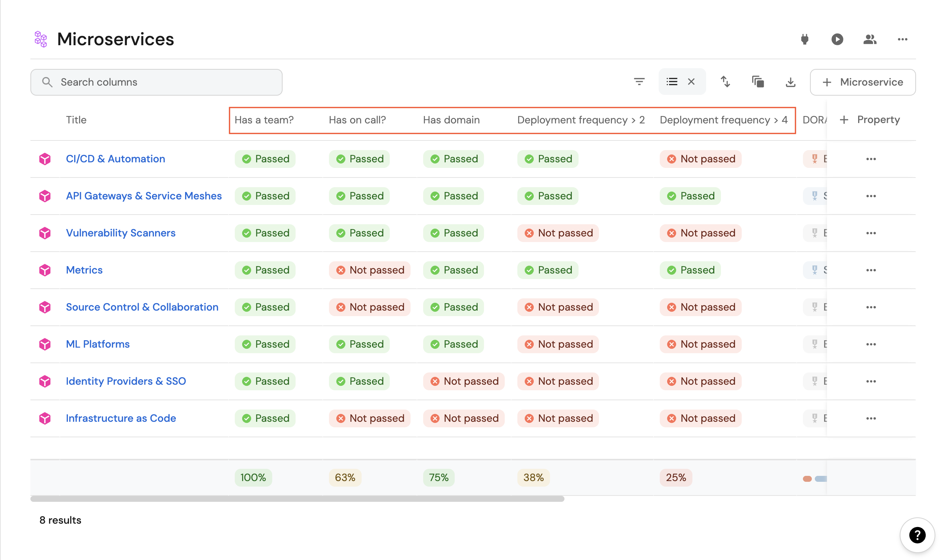The image size is (942, 560).
Task: Click the sort arrows icon
Action: coord(725,82)
